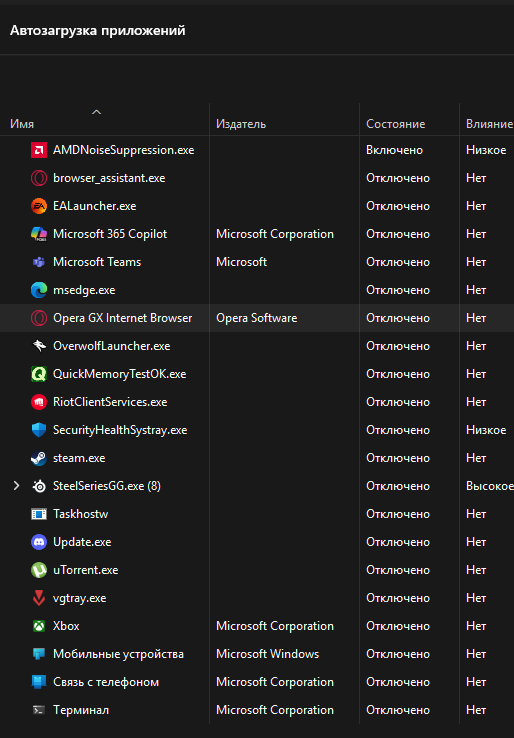Screen dimensions: 514x738
Task: Select the Терминал startup entry
Action: (x=257, y=710)
